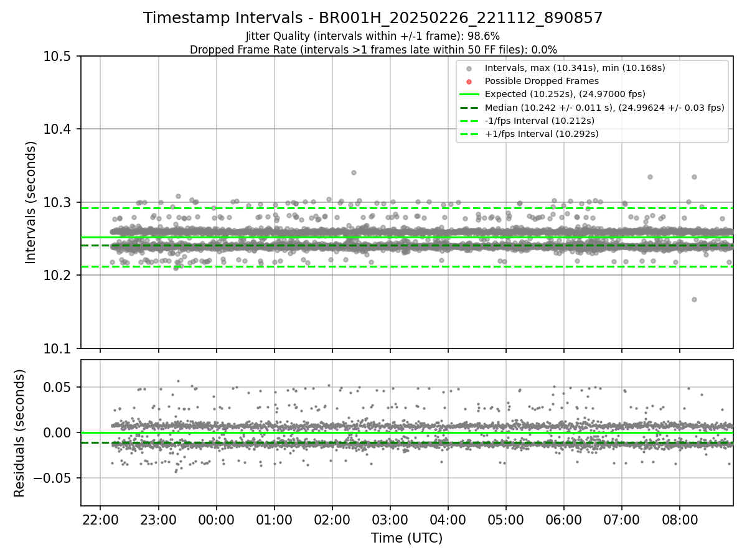Click the solid green legend line for Expected
This screenshot has height=560, width=747.
pos(469,94)
